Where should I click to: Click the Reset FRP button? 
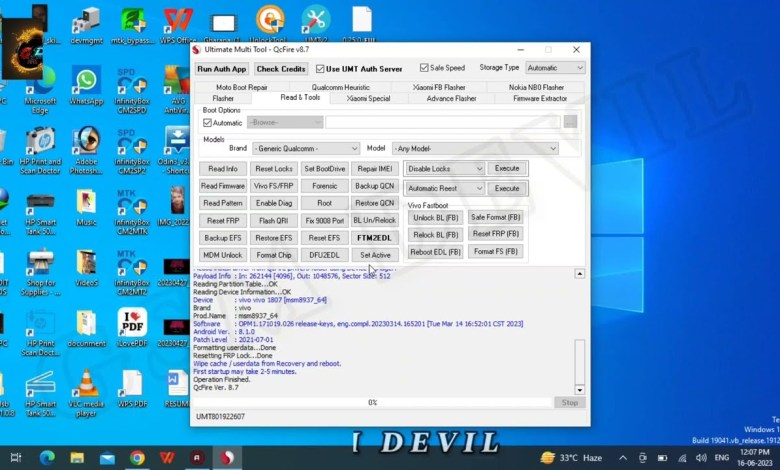[x=223, y=220]
